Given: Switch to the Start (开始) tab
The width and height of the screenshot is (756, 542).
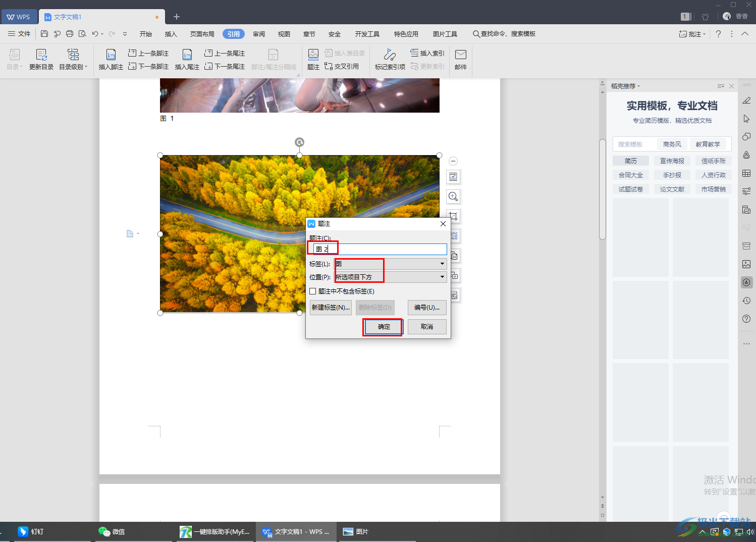Looking at the screenshot, I should pos(146,34).
